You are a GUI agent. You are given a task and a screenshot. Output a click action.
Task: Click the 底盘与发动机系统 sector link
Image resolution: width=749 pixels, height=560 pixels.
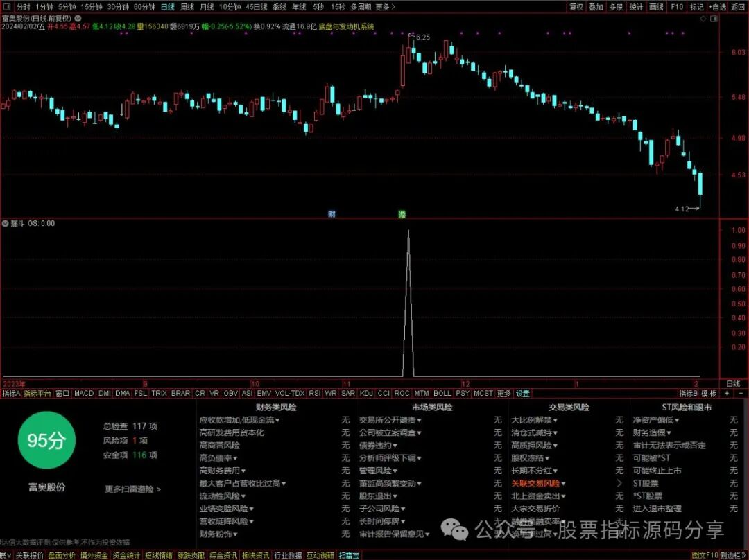347,27
